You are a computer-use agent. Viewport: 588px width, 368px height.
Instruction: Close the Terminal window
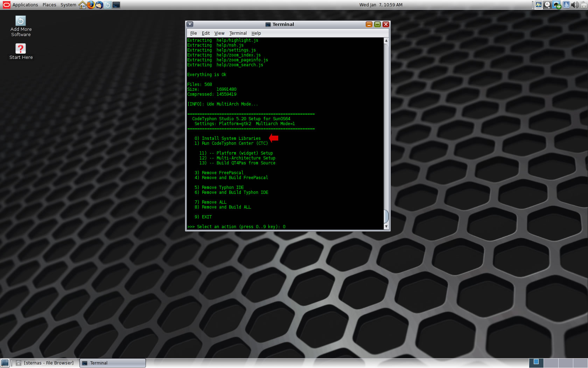click(386, 24)
